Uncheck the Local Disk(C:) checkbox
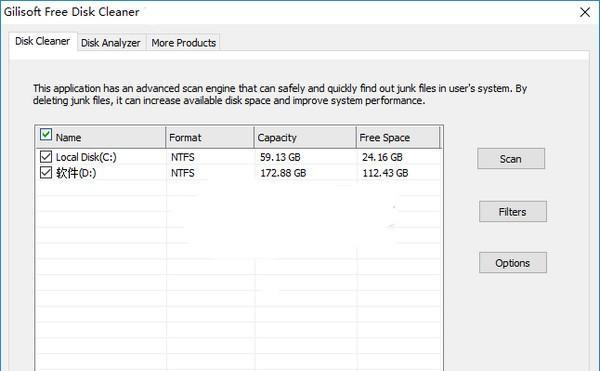 click(46, 156)
